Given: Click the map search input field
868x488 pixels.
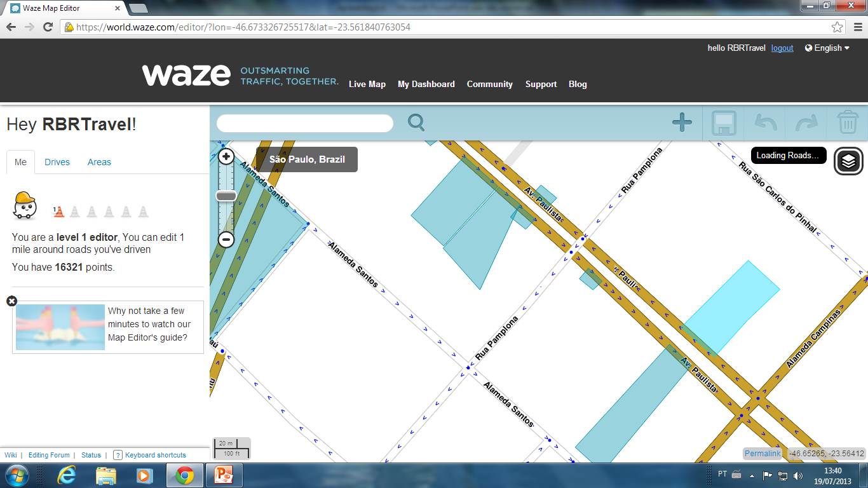Looking at the screenshot, I should (305, 123).
